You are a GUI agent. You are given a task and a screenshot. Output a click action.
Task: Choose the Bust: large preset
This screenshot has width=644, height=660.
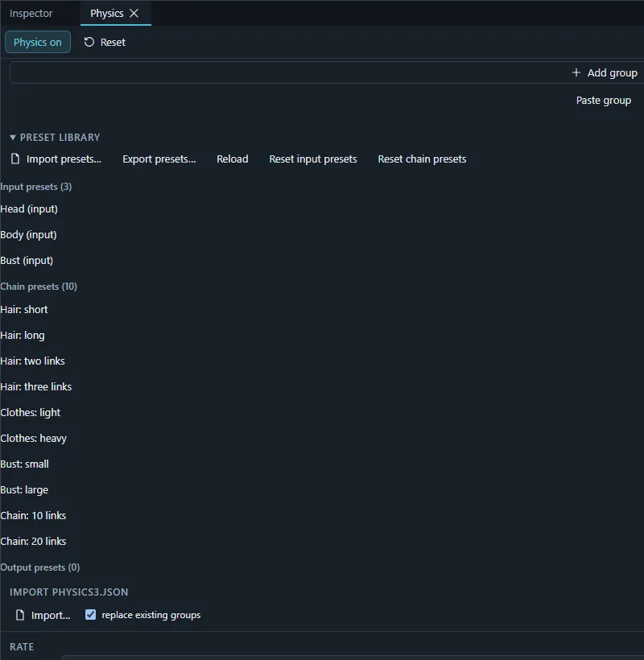coord(24,489)
